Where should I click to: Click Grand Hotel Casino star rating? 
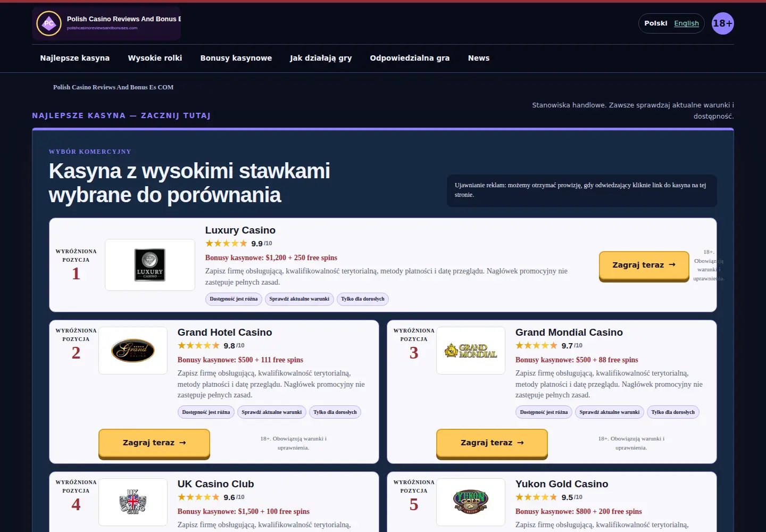(x=198, y=346)
